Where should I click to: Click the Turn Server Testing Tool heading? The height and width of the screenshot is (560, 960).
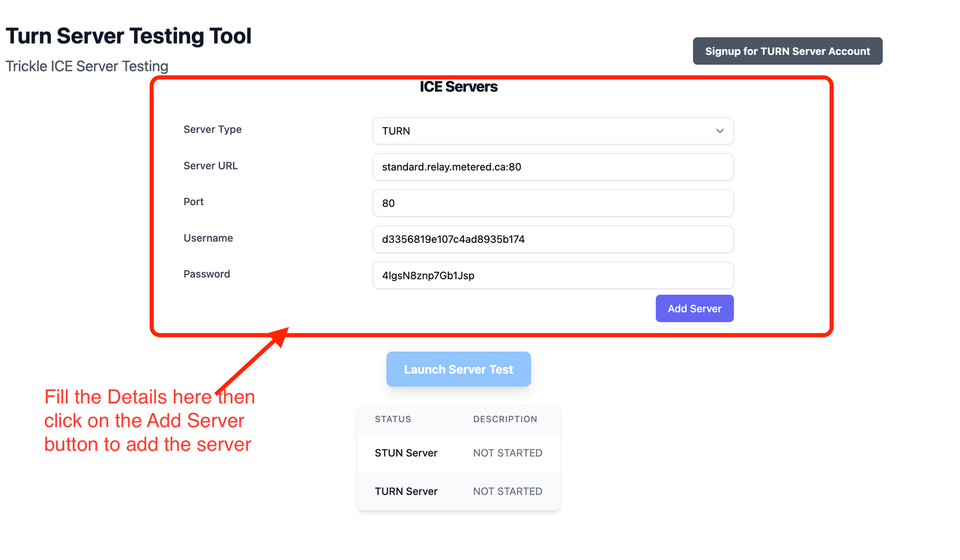point(129,35)
